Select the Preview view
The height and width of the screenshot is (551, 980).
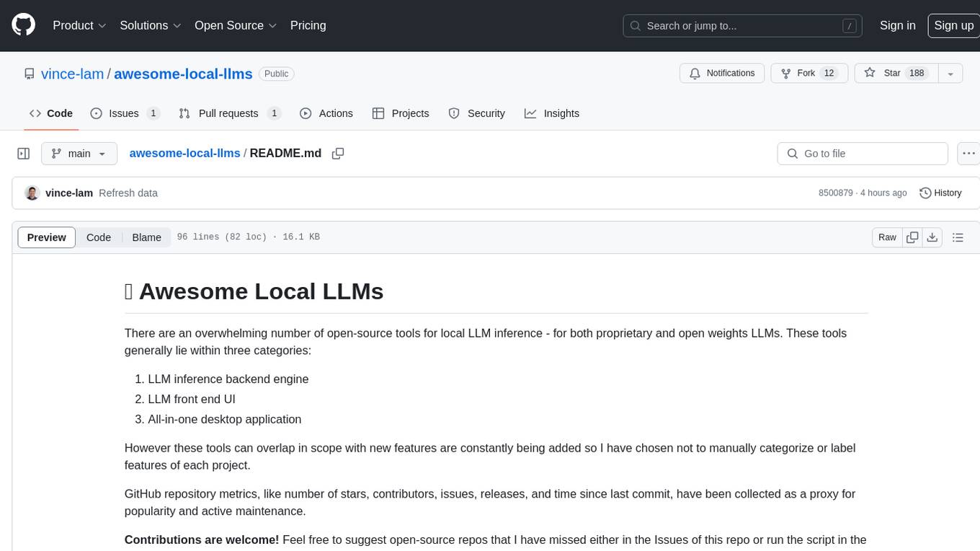(47, 237)
